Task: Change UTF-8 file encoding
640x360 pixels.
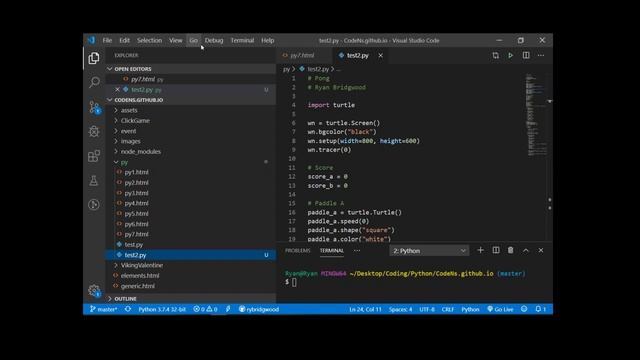Action: click(x=427, y=309)
